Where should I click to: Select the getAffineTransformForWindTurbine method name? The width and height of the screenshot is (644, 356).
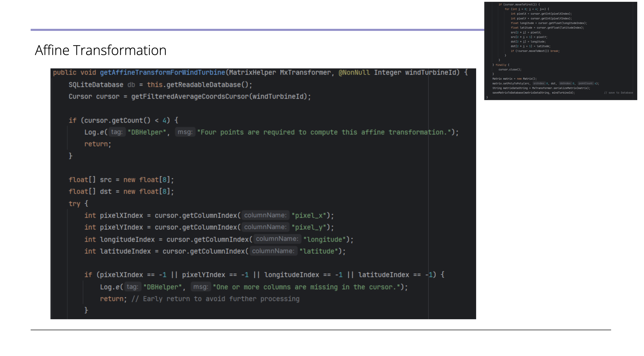[162, 73]
